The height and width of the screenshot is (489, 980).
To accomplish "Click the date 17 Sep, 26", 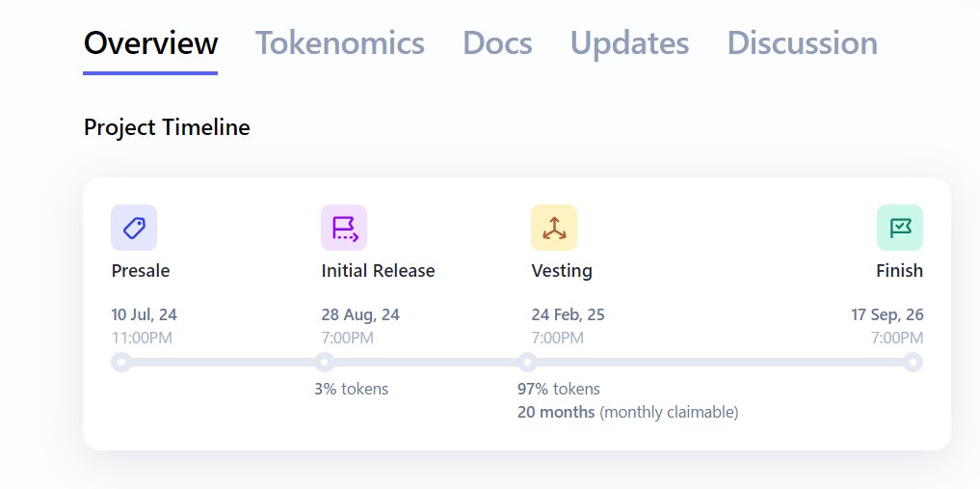I will [x=887, y=314].
